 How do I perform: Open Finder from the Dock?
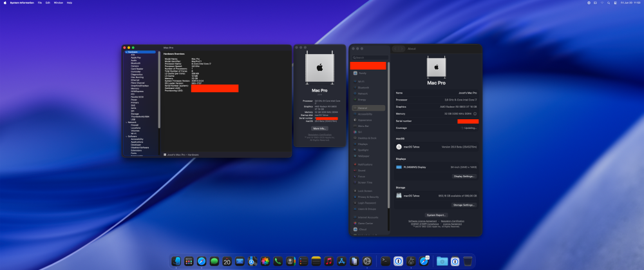(176, 260)
